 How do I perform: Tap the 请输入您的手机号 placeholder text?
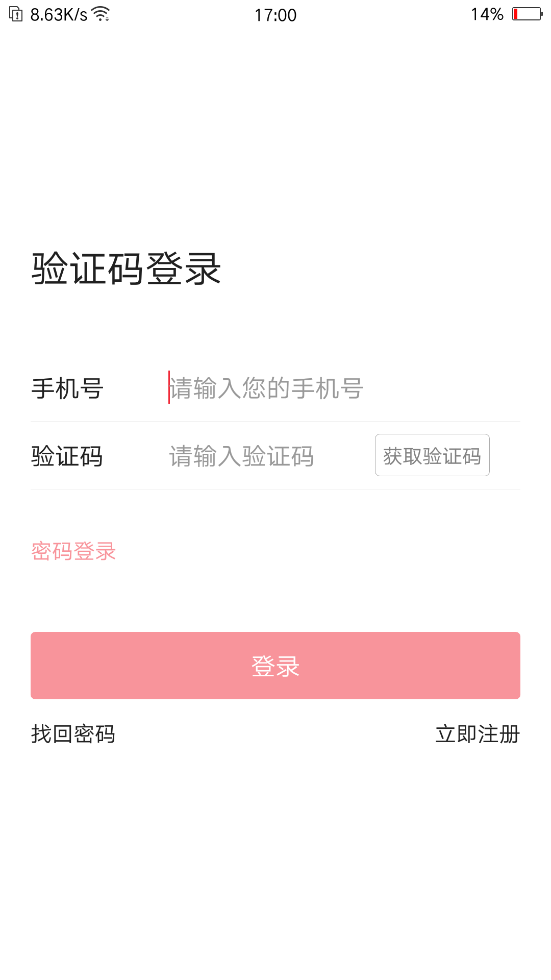266,388
